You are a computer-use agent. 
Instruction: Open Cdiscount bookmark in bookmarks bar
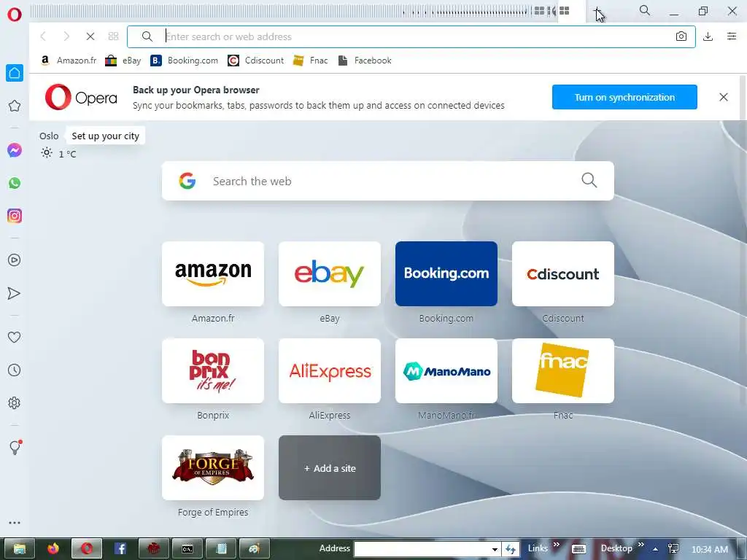[x=256, y=61]
